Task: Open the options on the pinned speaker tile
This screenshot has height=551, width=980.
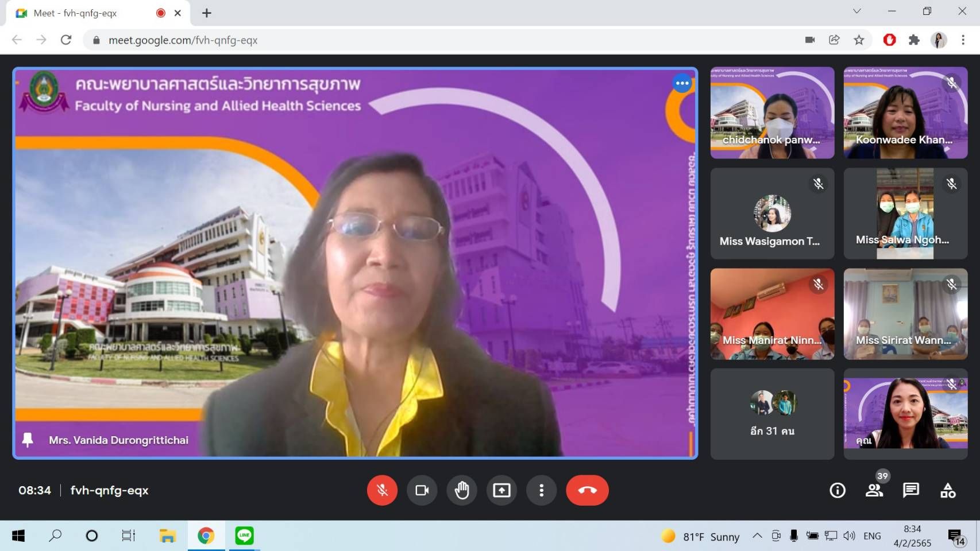Action: coord(682,83)
